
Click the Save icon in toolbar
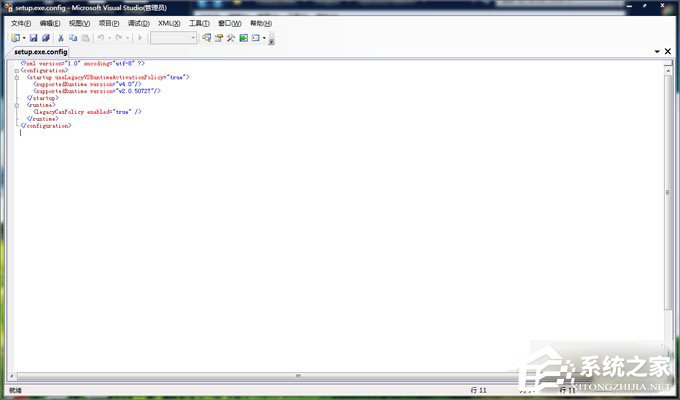pos(33,38)
